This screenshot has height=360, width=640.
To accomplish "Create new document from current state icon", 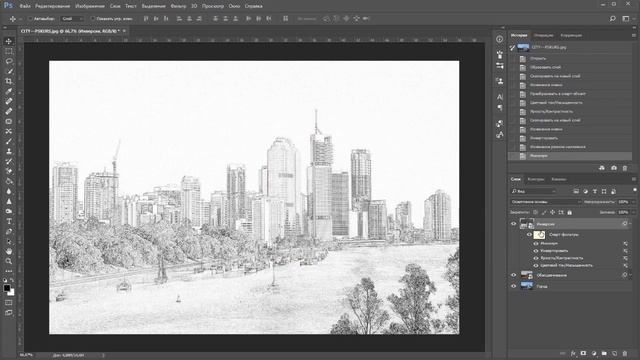I will 602,168.
